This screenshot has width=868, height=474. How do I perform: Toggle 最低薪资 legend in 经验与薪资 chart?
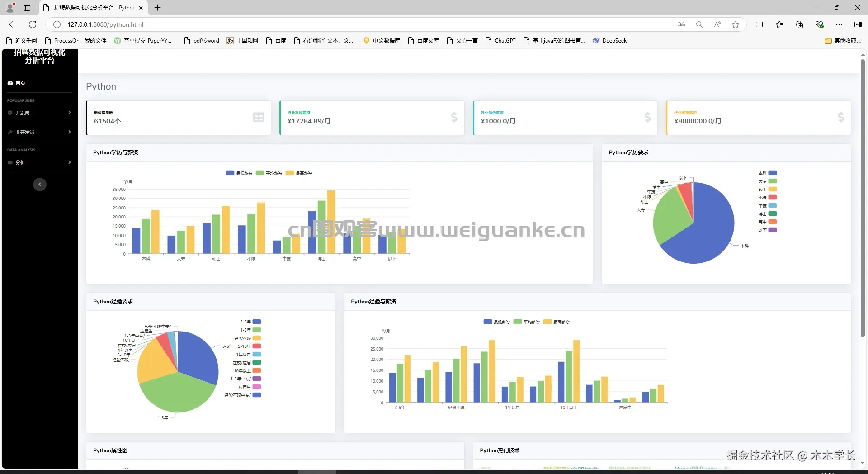[x=496, y=322]
